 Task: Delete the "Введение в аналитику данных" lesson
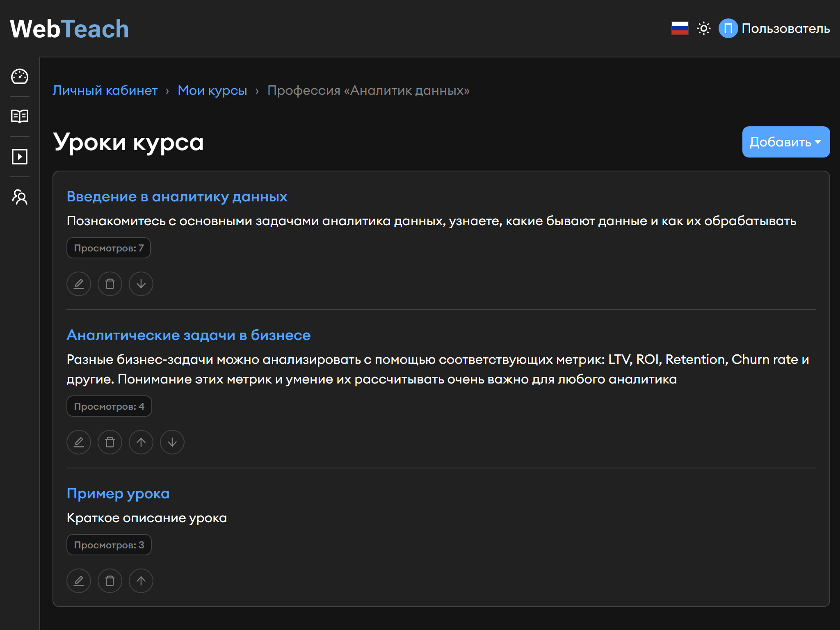click(x=110, y=284)
